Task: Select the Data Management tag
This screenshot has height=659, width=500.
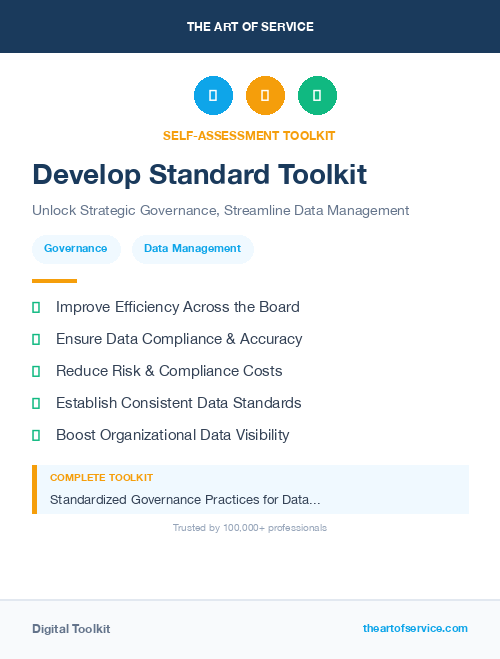Action: [193, 249]
